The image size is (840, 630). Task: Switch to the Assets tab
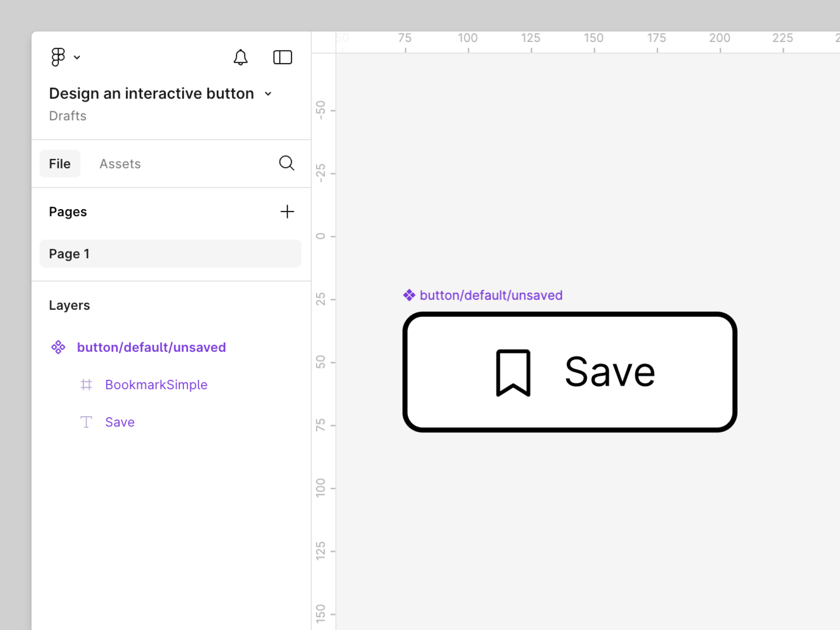[120, 164]
